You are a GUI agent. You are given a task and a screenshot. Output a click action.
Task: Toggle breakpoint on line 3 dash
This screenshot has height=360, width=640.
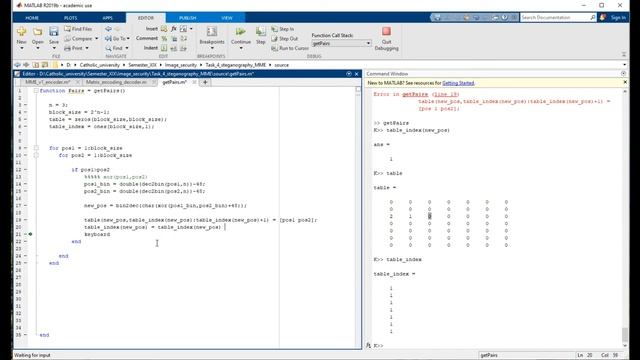click(x=25, y=105)
